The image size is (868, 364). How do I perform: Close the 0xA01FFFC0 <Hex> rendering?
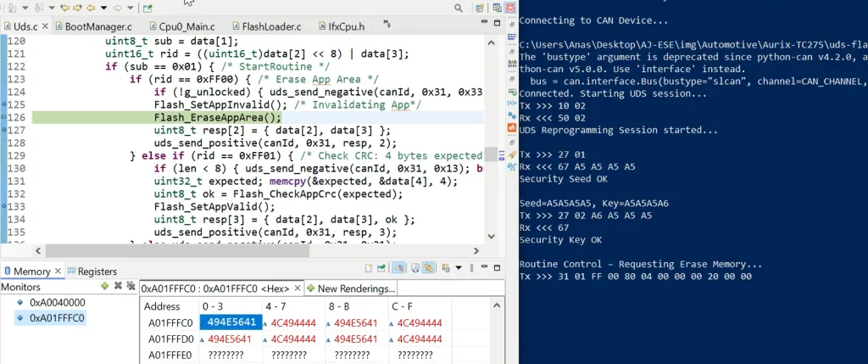pyautogui.click(x=297, y=288)
